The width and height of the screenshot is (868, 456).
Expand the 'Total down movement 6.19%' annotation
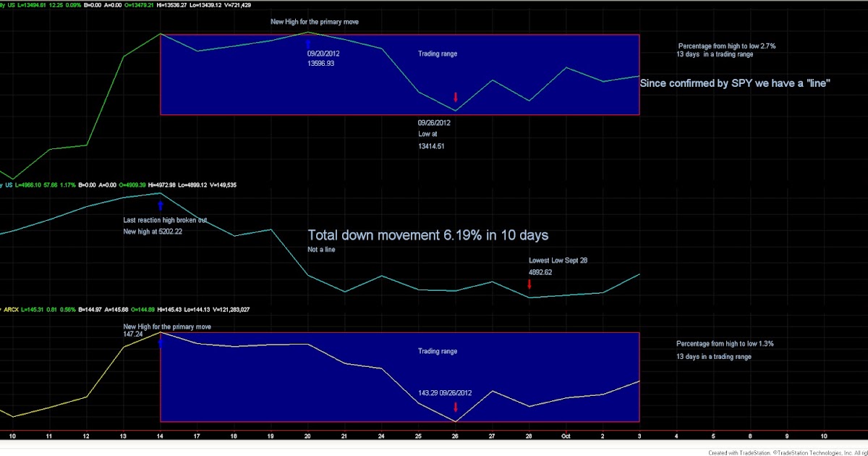click(427, 235)
